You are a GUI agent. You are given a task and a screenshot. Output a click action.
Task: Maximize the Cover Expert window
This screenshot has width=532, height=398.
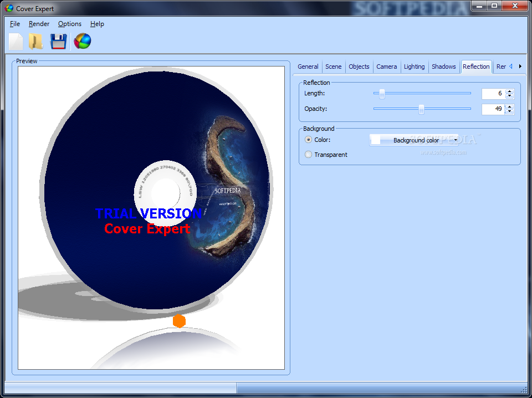494,6
